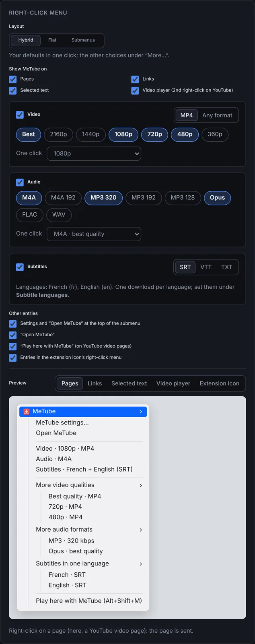Click the MeTube download icon in preview menu
The width and height of the screenshot is (255, 644).
[x=26, y=412]
